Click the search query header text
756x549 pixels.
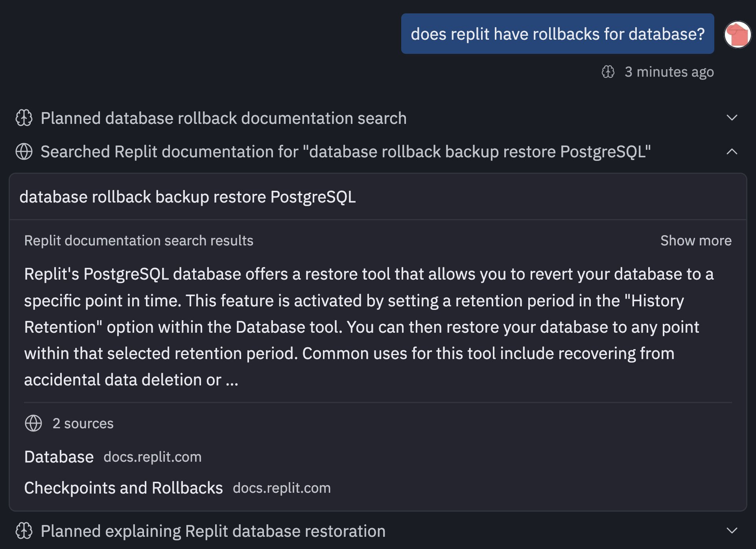click(x=188, y=197)
